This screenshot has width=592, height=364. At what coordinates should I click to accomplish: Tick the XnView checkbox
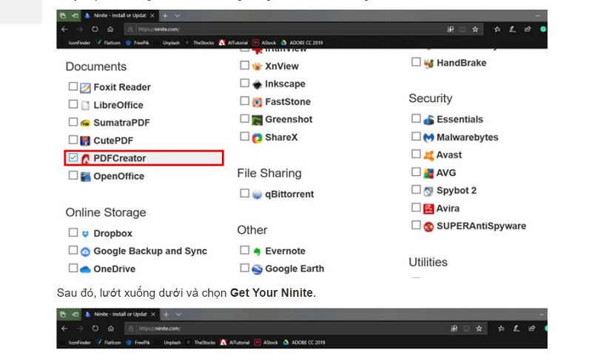pos(245,65)
